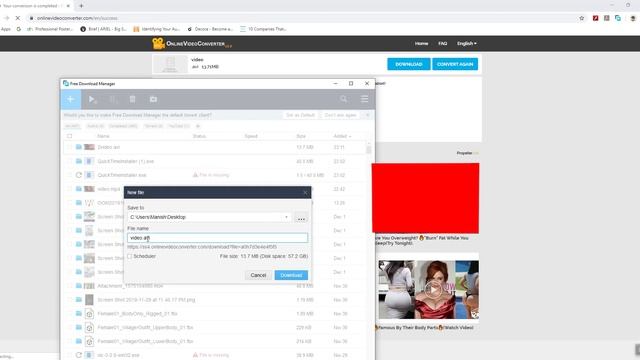Select Female01_VillagerOutfit_LowerBody fbx row
The width and height of the screenshot is (640, 360).
point(215,341)
